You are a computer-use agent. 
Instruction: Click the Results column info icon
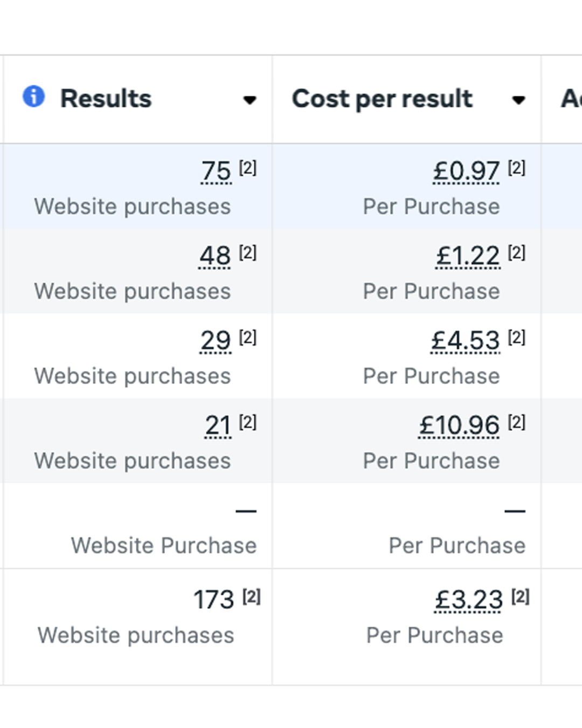click(33, 97)
